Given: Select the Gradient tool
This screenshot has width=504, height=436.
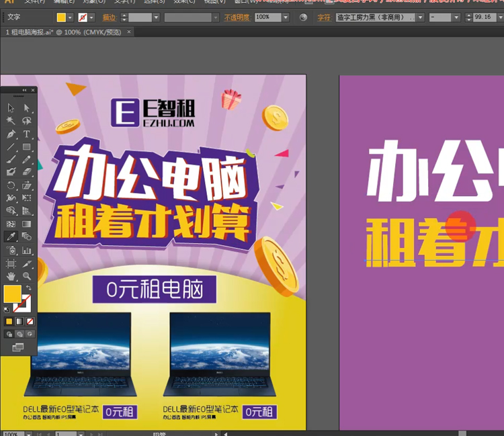Looking at the screenshot, I should [x=27, y=224].
